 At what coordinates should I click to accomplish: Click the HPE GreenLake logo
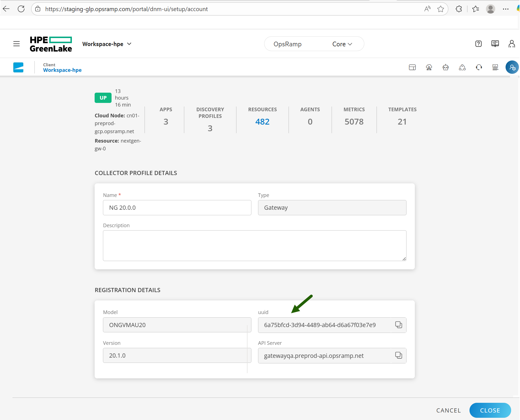click(51, 44)
